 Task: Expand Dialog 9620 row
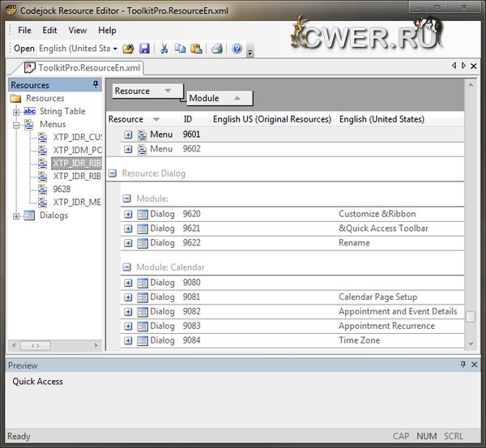128,214
